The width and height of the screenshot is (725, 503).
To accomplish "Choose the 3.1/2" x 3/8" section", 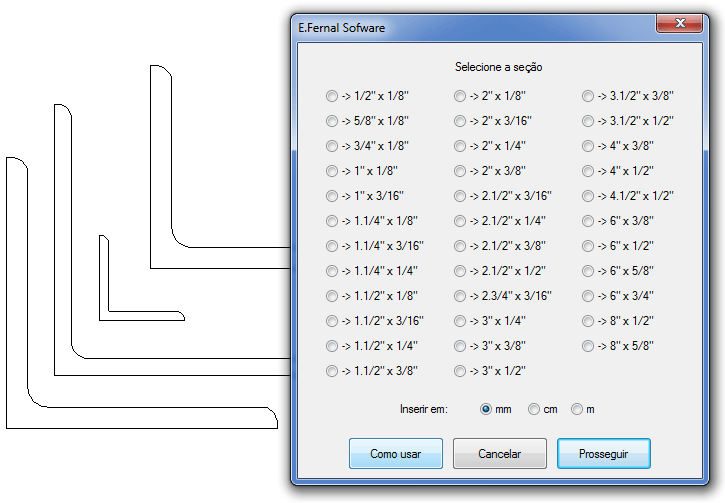I will coord(588,96).
